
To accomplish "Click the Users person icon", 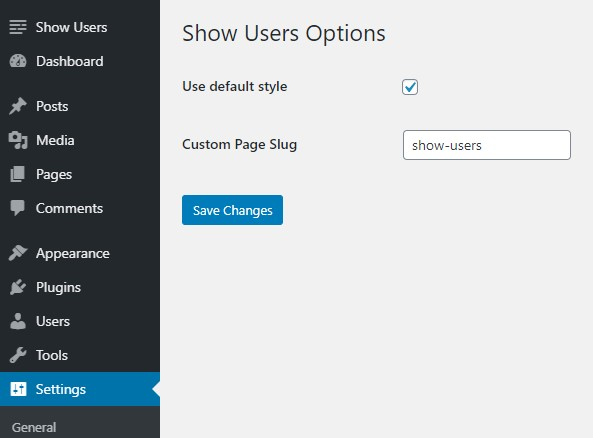I will [18, 321].
